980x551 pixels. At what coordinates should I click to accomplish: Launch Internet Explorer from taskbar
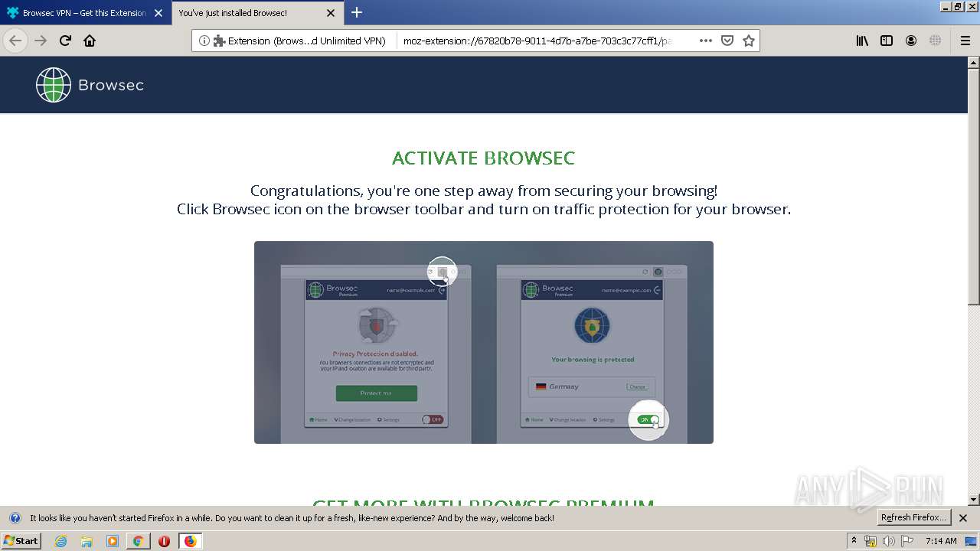[60, 541]
